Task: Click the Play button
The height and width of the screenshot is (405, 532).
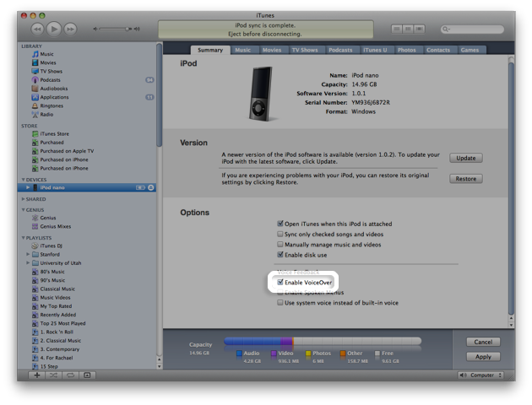Action: pyautogui.click(x=53, y=29)
